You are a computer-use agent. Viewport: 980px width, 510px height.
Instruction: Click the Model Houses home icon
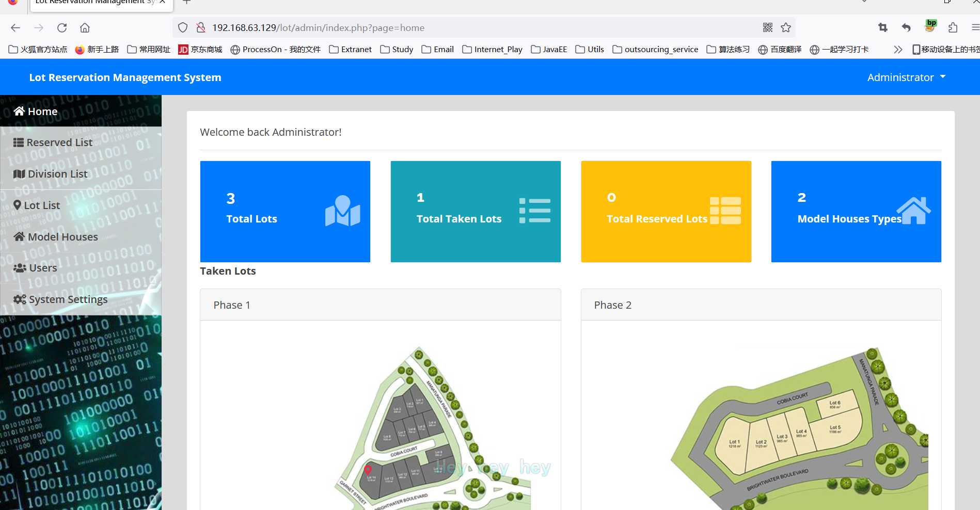click(19, 236)
